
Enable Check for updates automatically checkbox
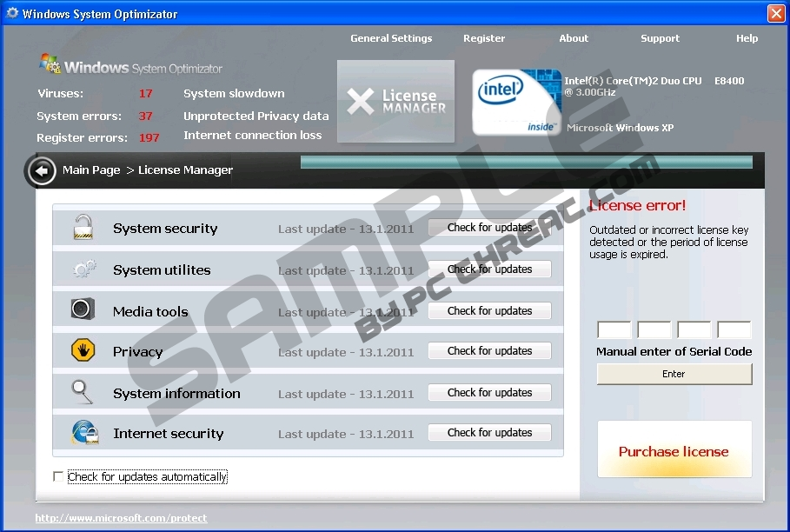point(58,476)
